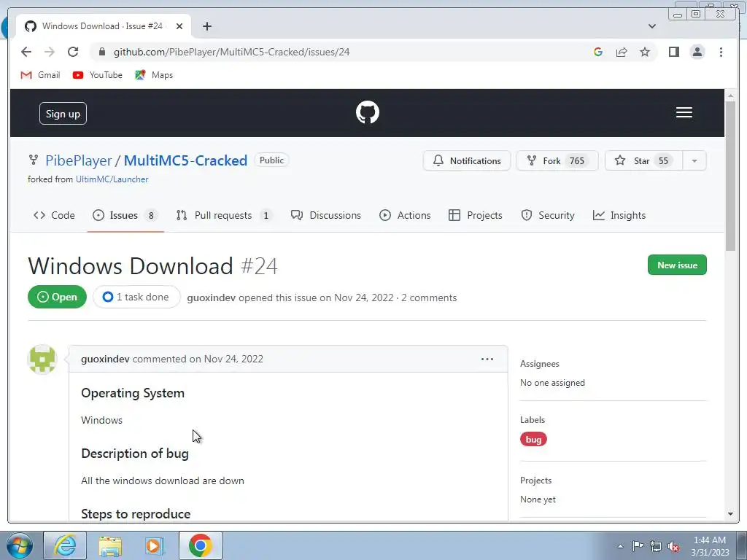Click the taskbar clock showing 1:44 AM
This screenshot has height=560, width=747.
710,546
